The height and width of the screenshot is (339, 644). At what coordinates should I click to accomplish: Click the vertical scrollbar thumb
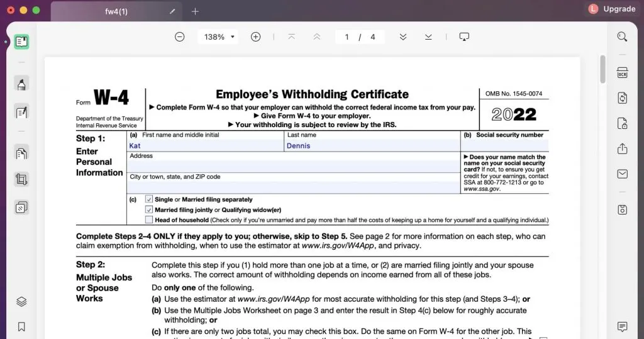click(602, 69)
